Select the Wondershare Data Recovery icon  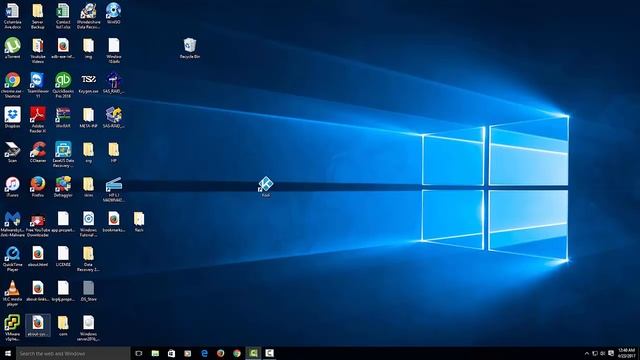point(89,16)
